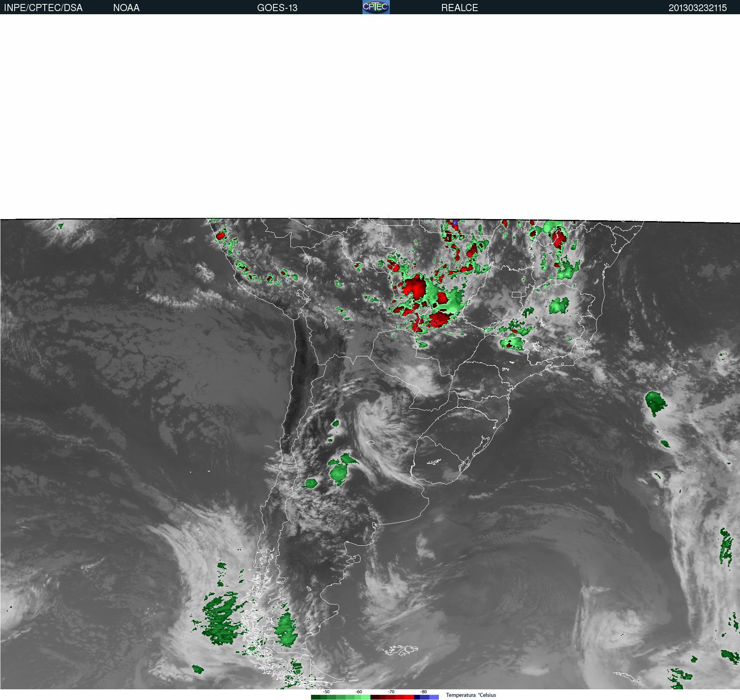
Task: Click the Temperatura °Celsius legend label
Action: 471,695
